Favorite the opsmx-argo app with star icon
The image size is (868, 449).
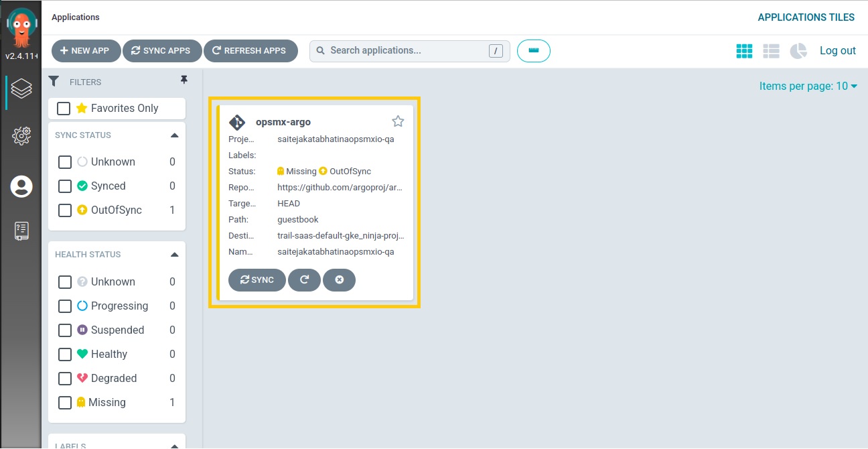coord(398,121)
